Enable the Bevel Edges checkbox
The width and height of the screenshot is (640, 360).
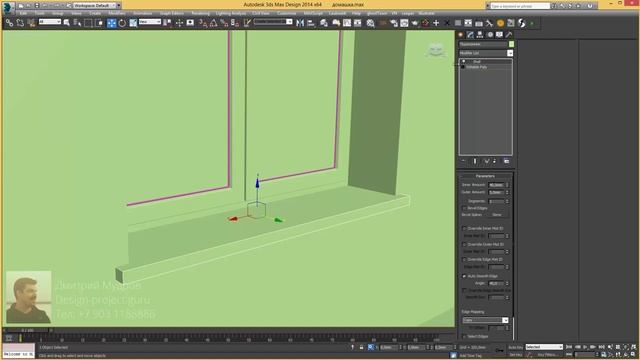tap(464, 208)
